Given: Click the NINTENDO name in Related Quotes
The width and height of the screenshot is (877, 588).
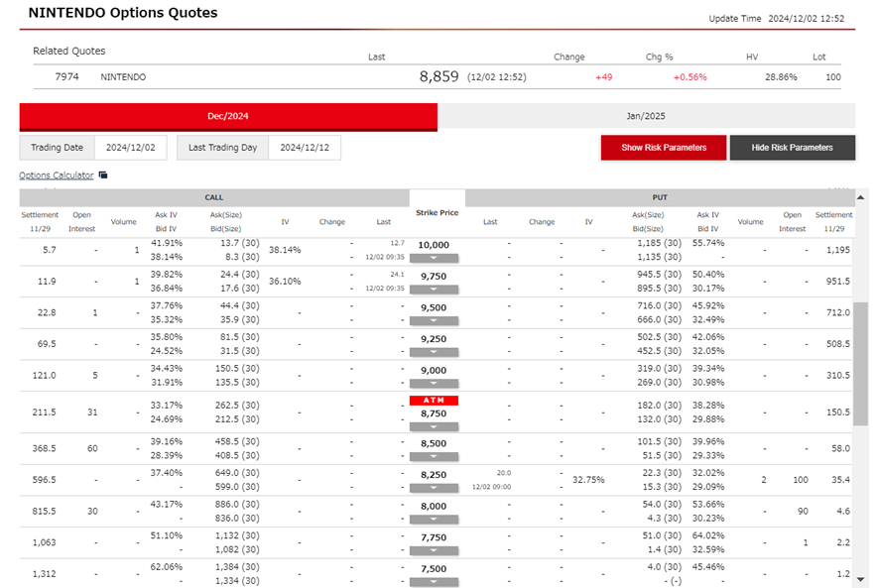Looking at the screenshot, I should point(123,77).
